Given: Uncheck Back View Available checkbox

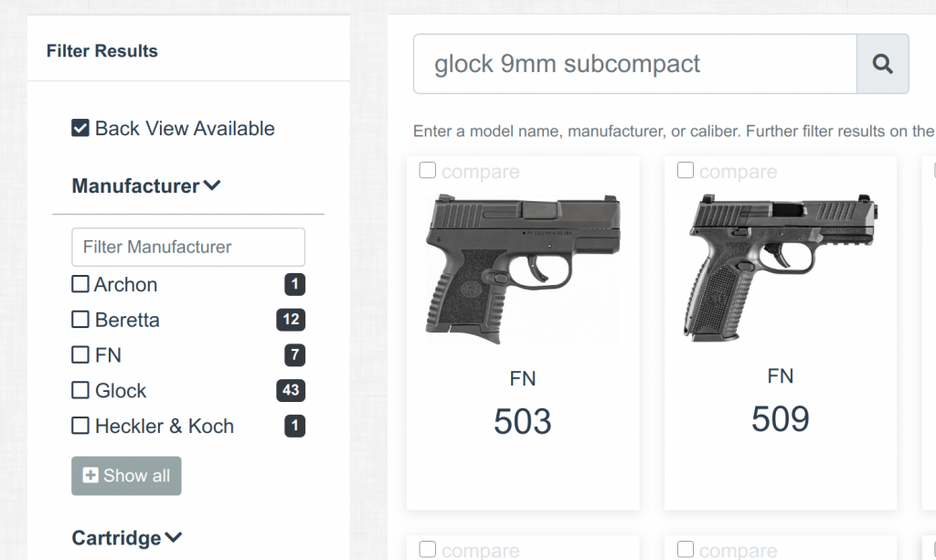Looking at the screenshot, I should point(80,128).
